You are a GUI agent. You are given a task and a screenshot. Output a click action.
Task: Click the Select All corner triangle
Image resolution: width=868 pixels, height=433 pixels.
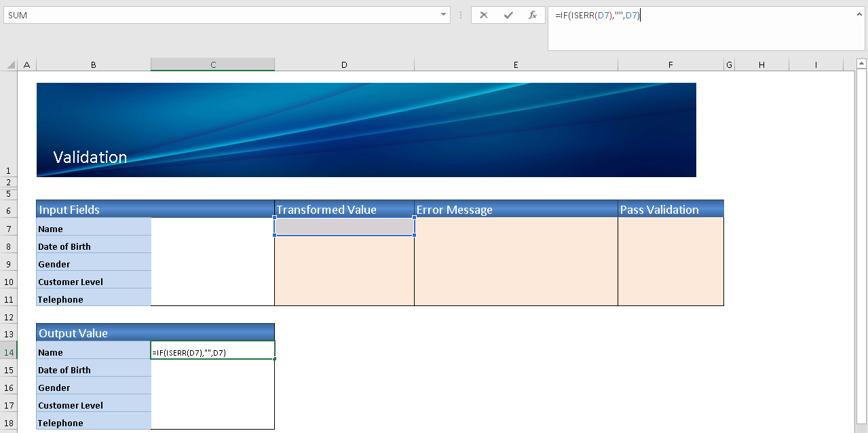tap(10, 65)
